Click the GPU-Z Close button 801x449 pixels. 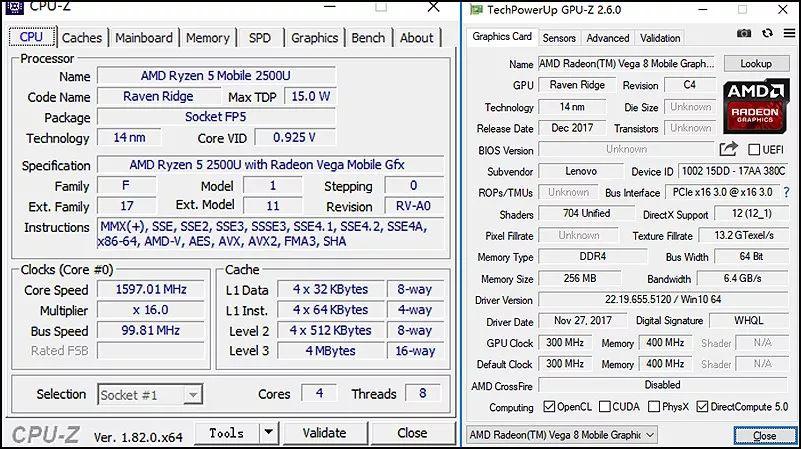coord(764,436)
